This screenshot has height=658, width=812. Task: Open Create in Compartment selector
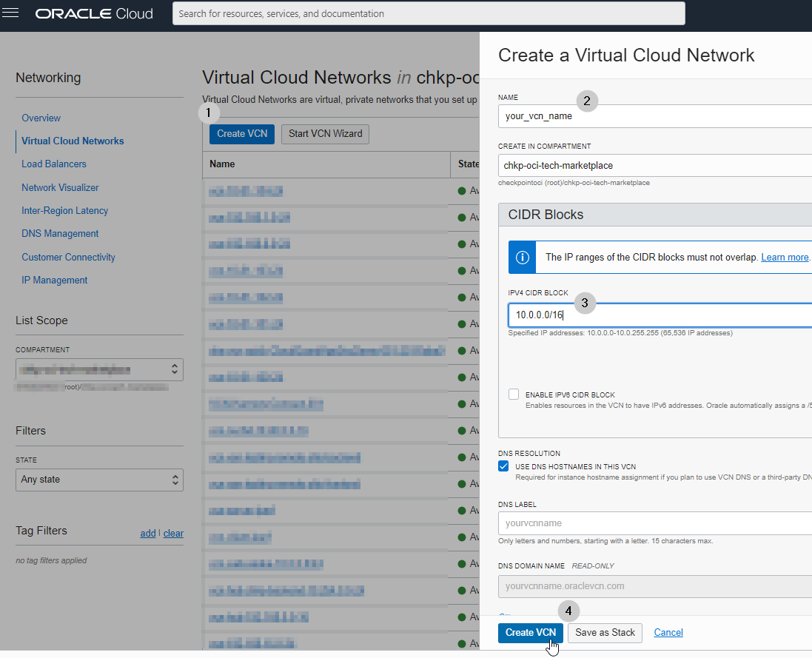654,166
